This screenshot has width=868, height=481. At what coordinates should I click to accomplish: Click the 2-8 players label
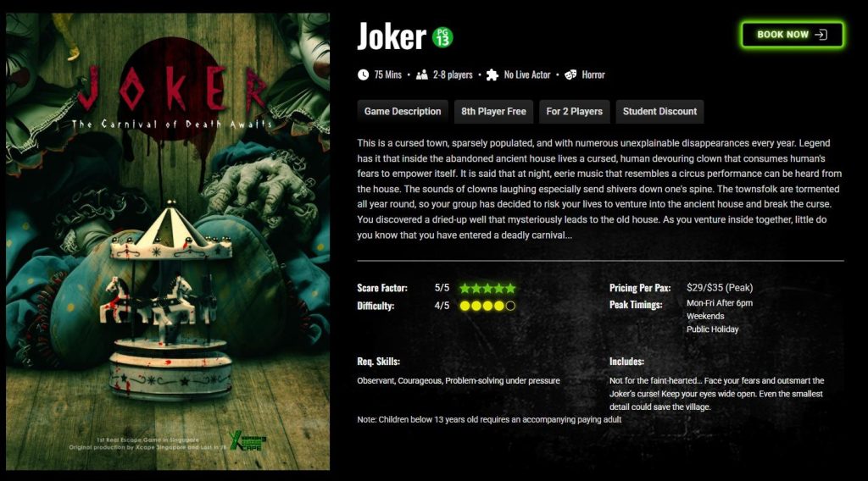point(453,75)
